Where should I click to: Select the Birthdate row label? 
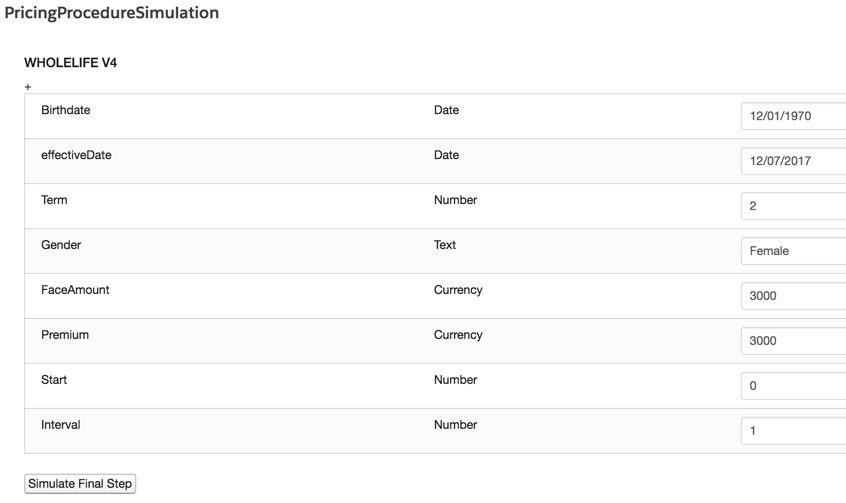pos(66,110)
